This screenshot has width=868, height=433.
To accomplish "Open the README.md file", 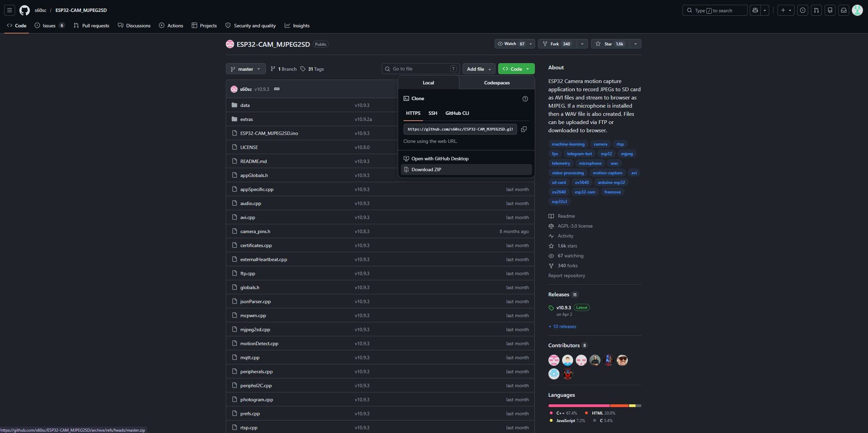I will point(254,161).
